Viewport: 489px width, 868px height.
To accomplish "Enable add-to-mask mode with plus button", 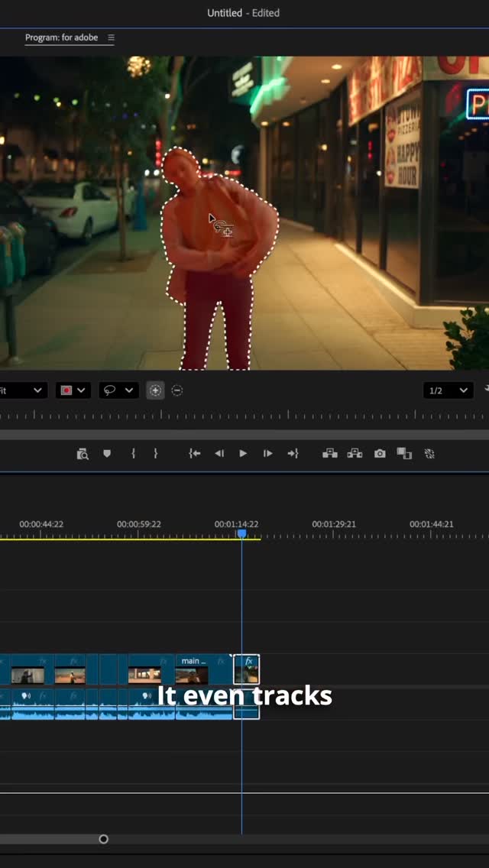I will click(155, 390).
